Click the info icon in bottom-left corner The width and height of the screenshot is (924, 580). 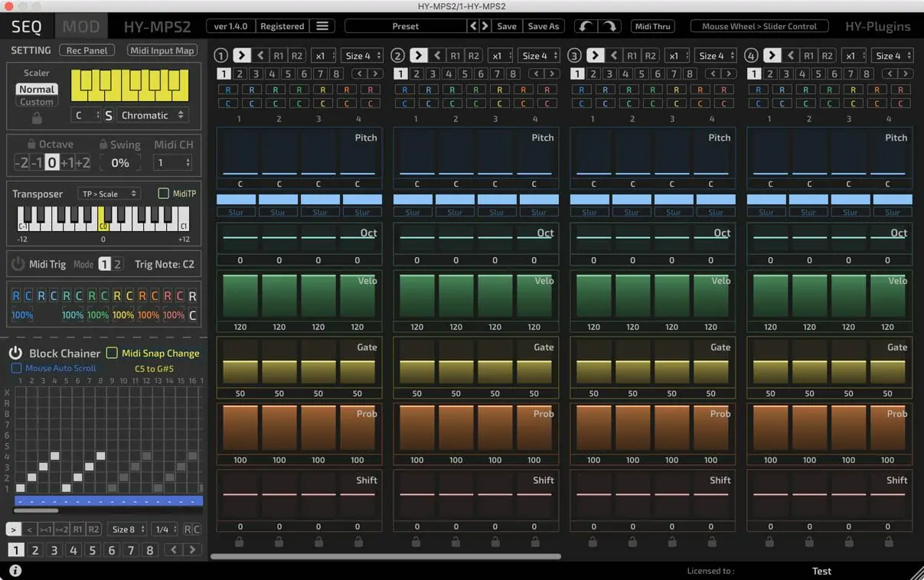[15, 570]
